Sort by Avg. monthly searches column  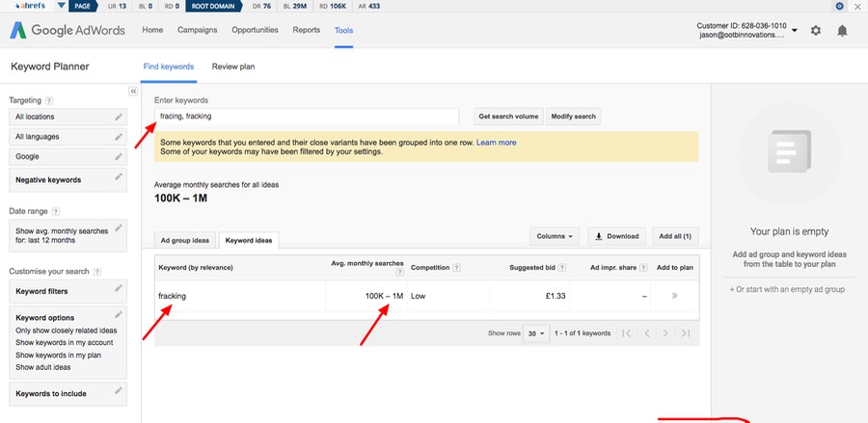point(367,263)
